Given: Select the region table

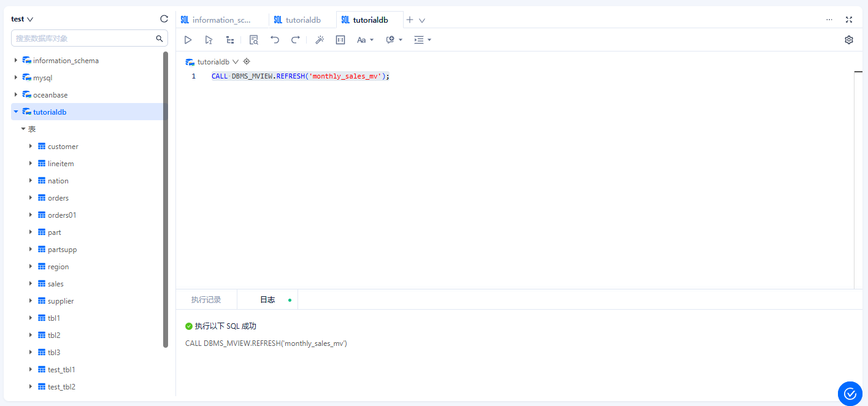Looking at the screenshot, I should coord(58,267).
